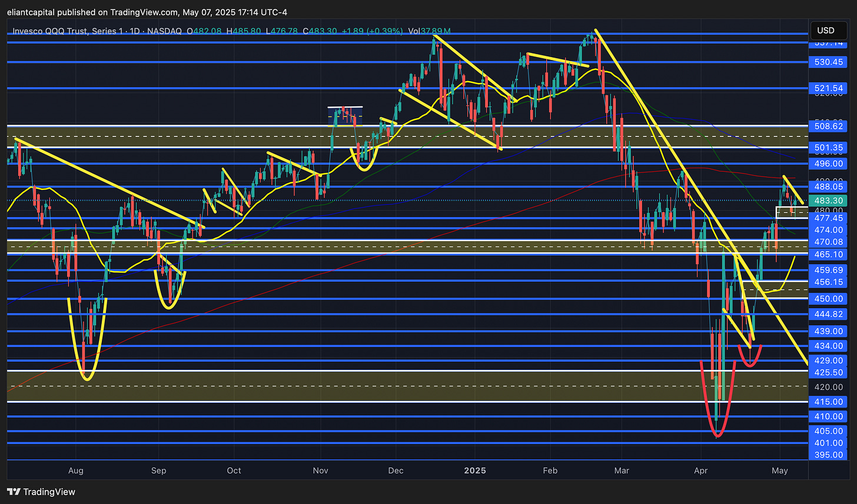
Task: Click the Dec label on time axis
Action: pyautogui.click(x=396, y=470)
